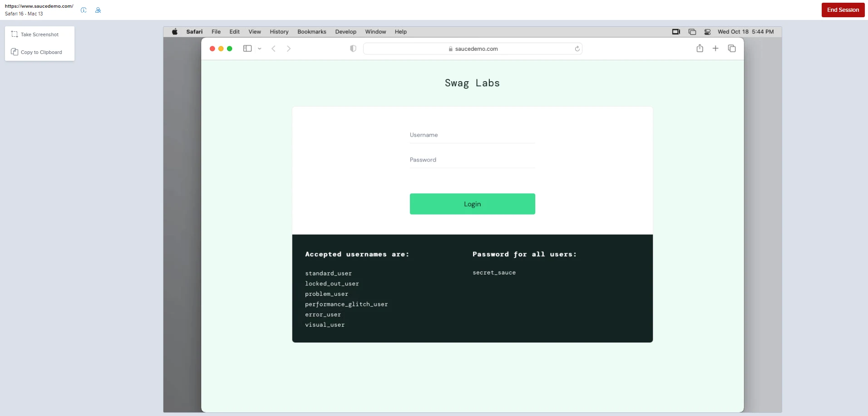Viewport: 868px width, 416px height.
Task: Open the Develop menu
Action: 345,32
